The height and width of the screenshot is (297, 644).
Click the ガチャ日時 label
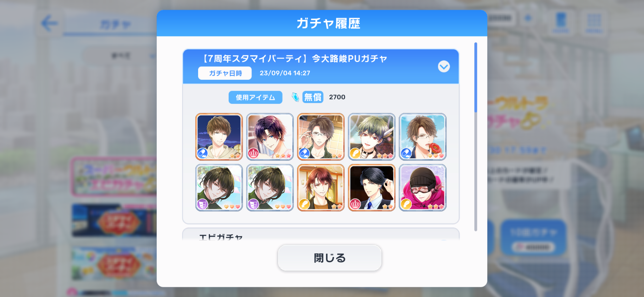(x=225, y=73)
